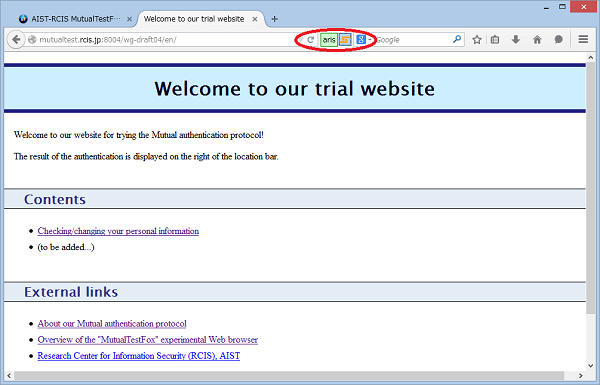Click the vertical scrollbar down arrow
This screenshot has height=385, width=600.
click(x=590, y=365)
